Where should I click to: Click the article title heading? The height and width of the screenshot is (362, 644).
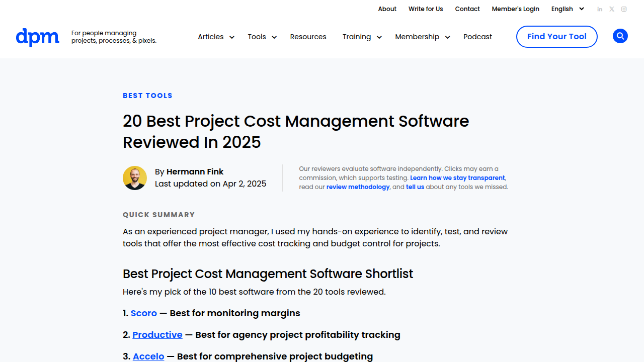[296, 132]
